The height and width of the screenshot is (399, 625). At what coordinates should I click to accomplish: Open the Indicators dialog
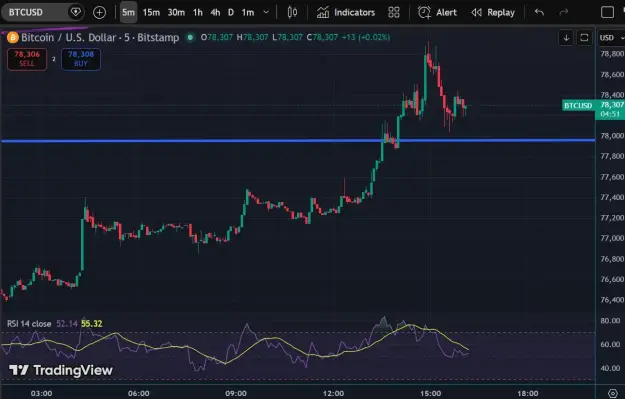(346, 12)
